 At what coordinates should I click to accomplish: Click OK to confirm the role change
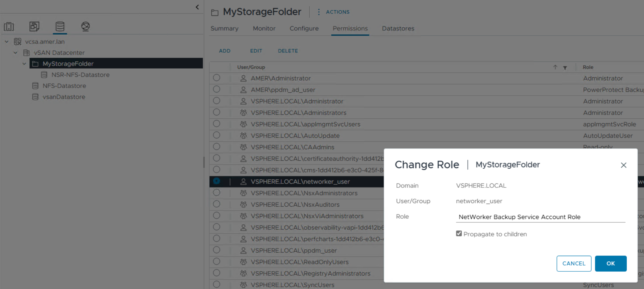pos(611,263)
